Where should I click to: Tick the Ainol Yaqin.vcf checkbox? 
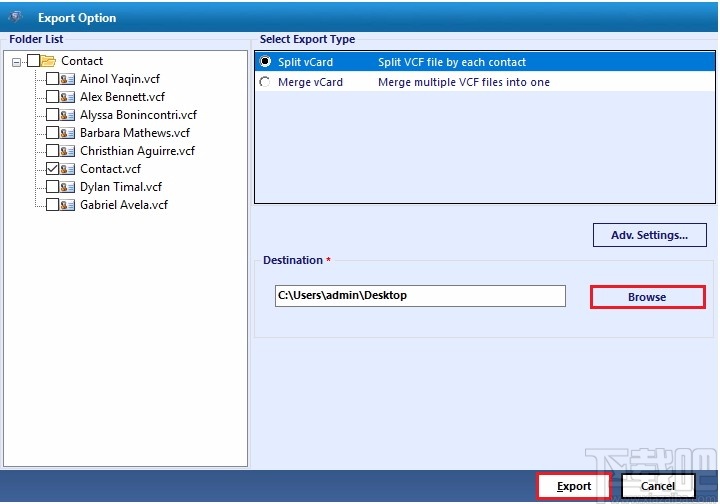tap(52, 79)
